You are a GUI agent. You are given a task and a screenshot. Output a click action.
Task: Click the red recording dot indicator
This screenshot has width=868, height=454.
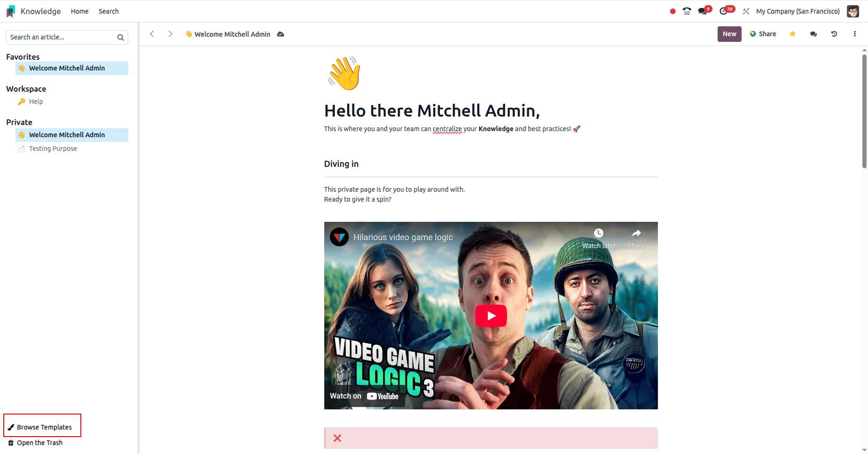[x=673, y=11]
